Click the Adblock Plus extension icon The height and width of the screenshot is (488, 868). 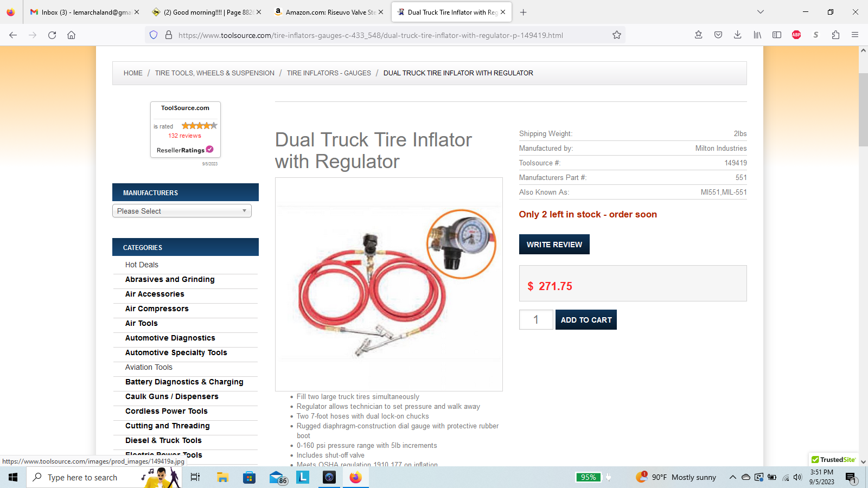click(796, 35)
